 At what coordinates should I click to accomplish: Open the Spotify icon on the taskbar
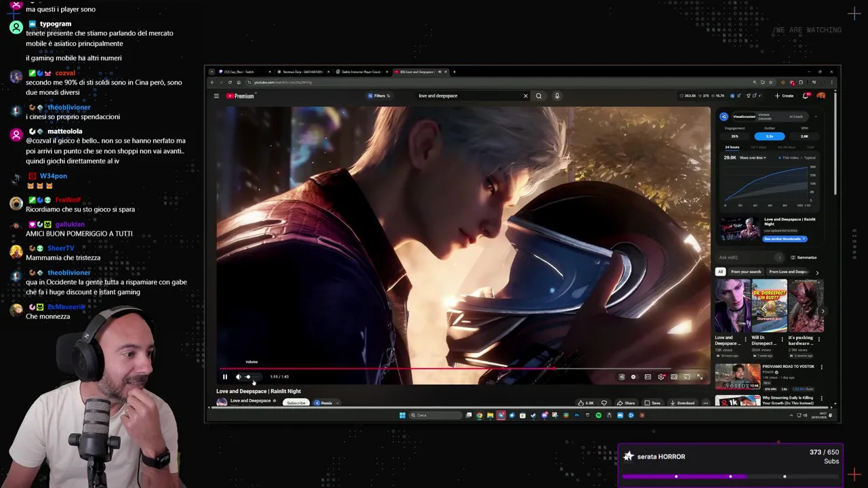pyautogui.click(x=598, y=415)
